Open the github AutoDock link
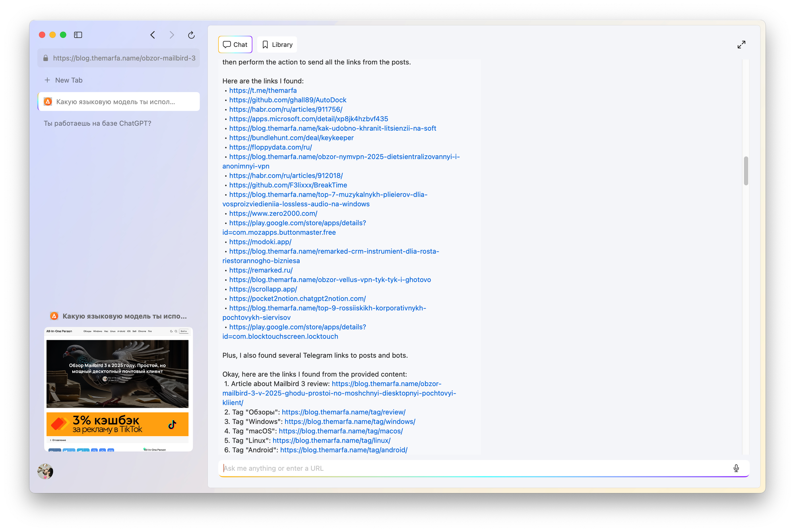Image resolution: width=795 pixels, height=532 pixels. click(287, 100)
